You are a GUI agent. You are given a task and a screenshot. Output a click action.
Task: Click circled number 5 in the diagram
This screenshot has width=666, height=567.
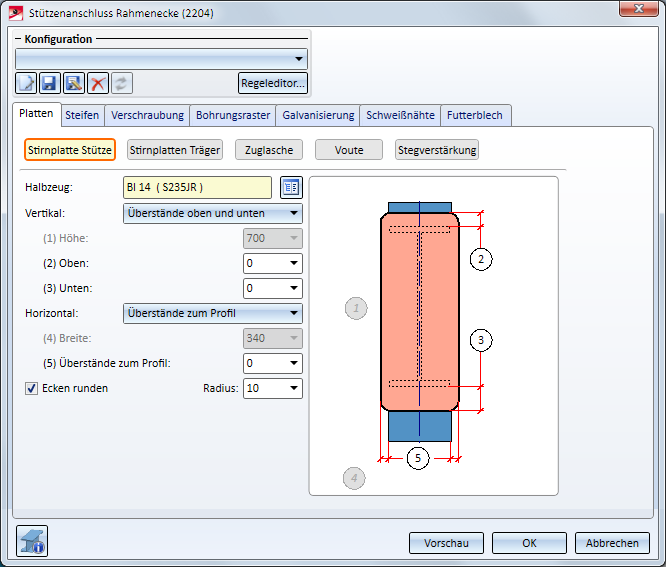click(x=418, y=458)
